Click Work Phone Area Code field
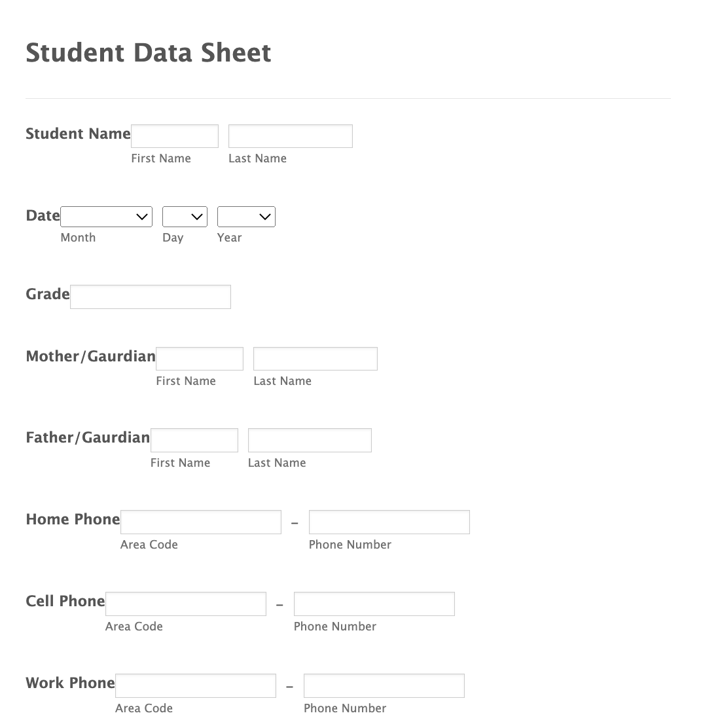Viewport: 703px width, 728px height. (196, 685)
